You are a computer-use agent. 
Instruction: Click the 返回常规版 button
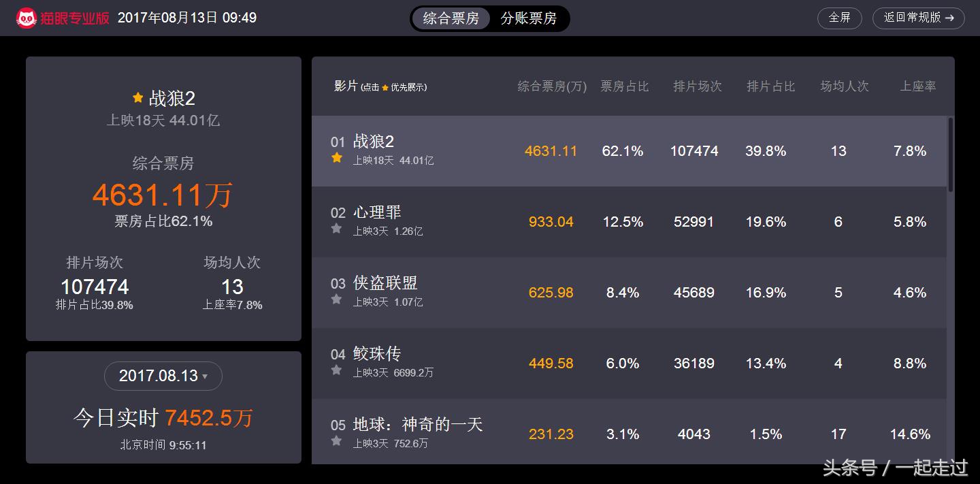918,18
